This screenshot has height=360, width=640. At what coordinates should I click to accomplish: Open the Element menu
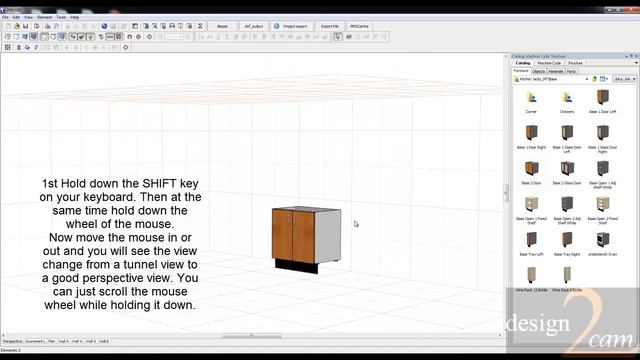[44, 18]
